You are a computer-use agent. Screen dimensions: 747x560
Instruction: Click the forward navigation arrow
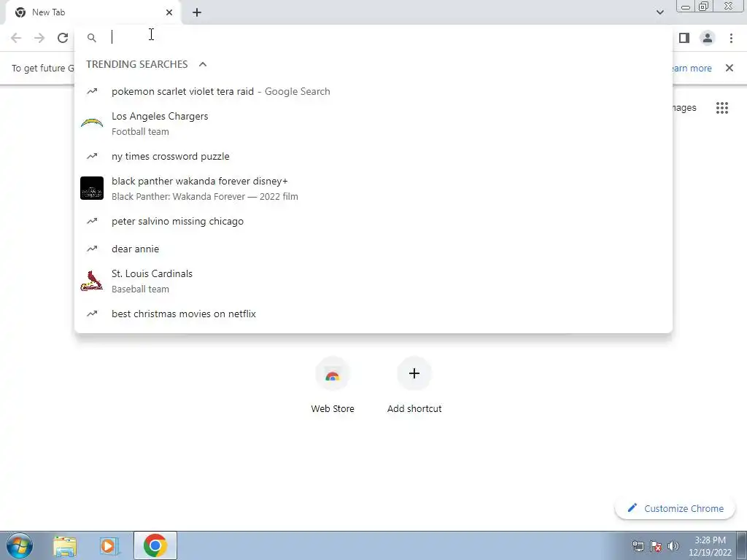[39, 38]
